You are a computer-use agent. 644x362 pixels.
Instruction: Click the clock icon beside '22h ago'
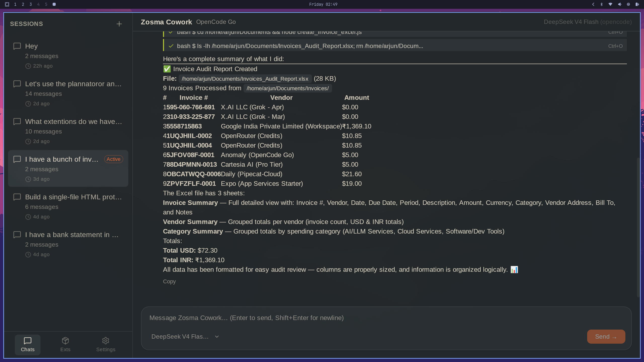pyautogui.click(x=28, y=66)
